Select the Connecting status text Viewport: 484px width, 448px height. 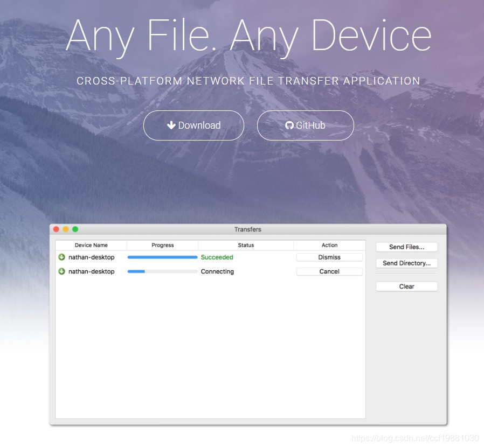(x=217, y=271)
